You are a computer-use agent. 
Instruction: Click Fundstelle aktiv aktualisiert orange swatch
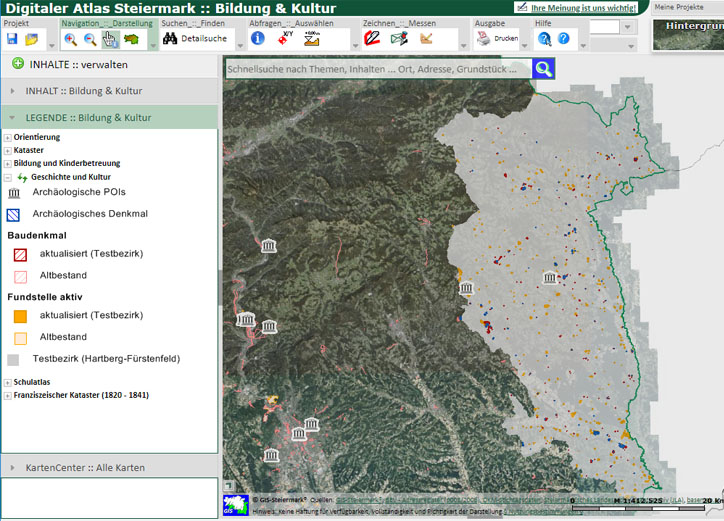(x=20, y=316)
